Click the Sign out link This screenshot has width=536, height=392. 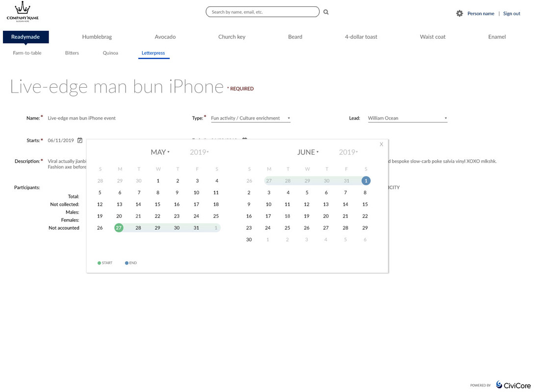tap(511, 14)
